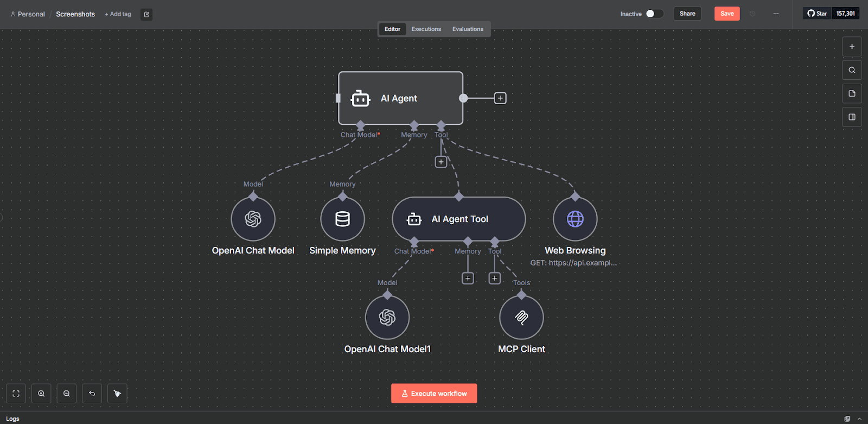The width and height of the screenshot is (868, 424).
Task: Expand the Logs panel chevron
Action: coord(859,419)
